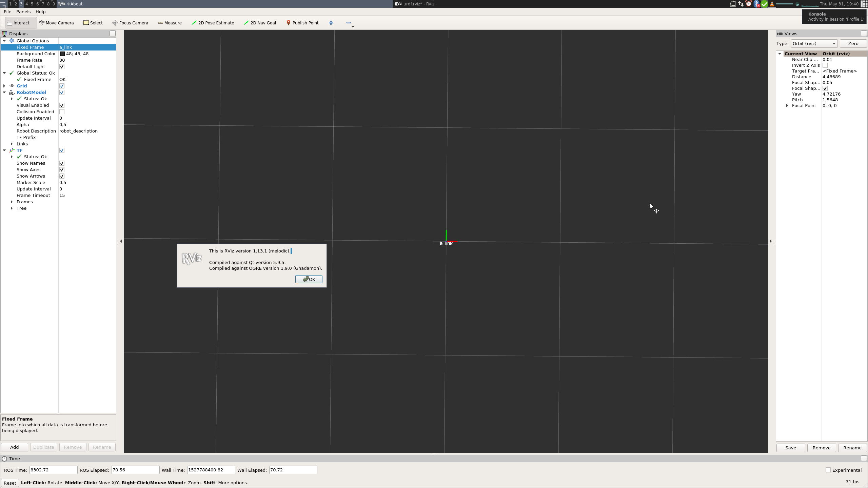Toggle the Experimental checkbox
The width and height of the screenshot is (868, 488).
828,470
